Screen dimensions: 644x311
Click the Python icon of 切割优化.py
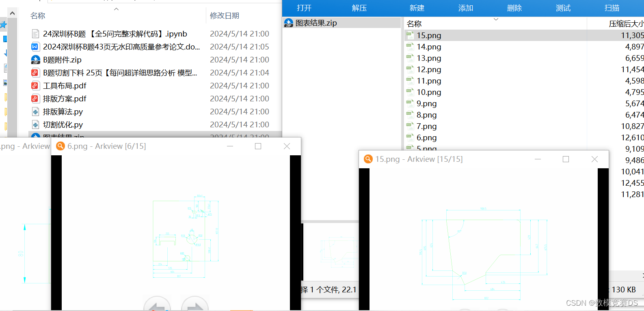pyautogui.click(x=35, y=124)
